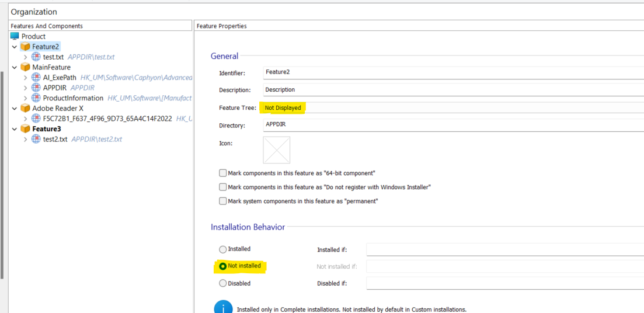Click the Product computer icon
This screenshot has height=313, width=644.
pos(15,36)
